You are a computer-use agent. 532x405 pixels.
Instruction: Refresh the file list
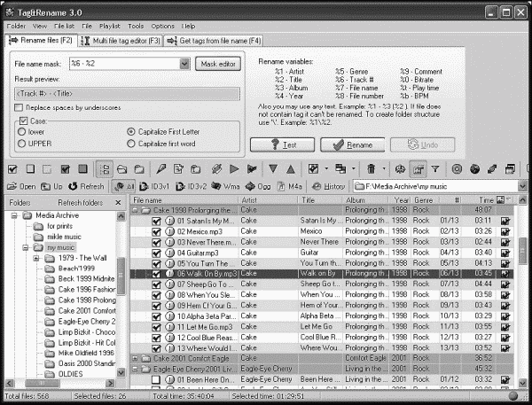86,187
